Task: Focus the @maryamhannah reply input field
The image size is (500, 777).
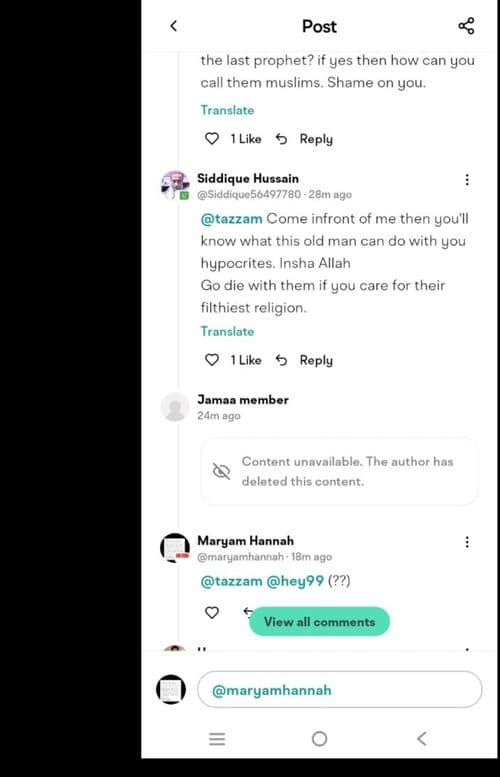Action: pyautogui.click(x=339, y=689)
